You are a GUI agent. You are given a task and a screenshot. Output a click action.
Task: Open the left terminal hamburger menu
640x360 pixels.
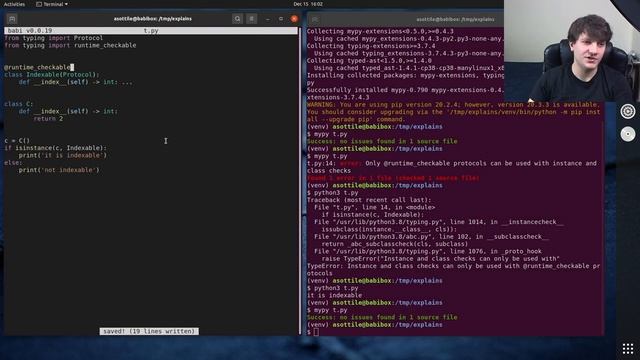[x=251, y=19]
